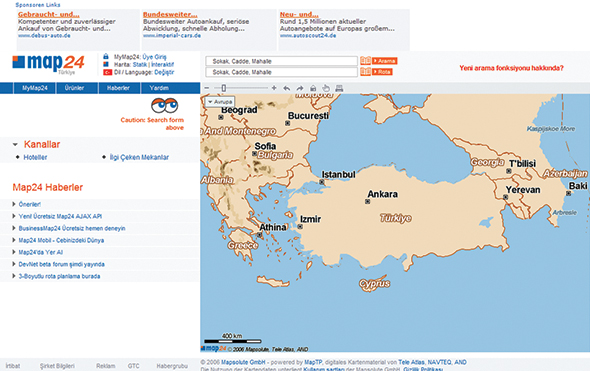Viewport: 590px width, 371px height.
Task: Click the Değiştir language link
Action: point(164,72)
